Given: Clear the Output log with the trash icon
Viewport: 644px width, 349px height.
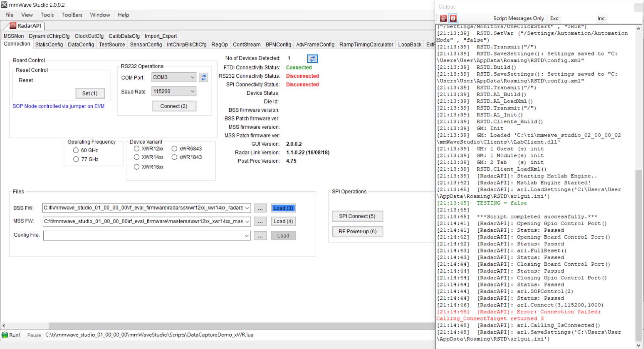Looking at the screenshot, I should tap(444, 18).
